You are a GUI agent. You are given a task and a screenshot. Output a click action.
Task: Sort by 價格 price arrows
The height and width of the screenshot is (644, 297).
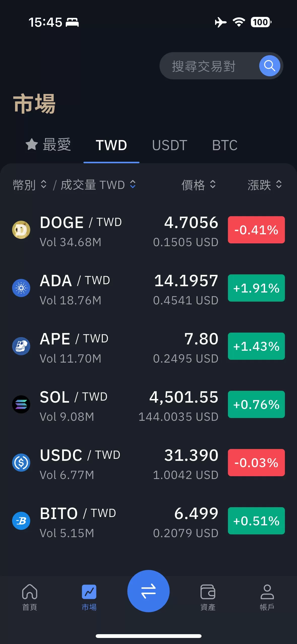(213, 184)
